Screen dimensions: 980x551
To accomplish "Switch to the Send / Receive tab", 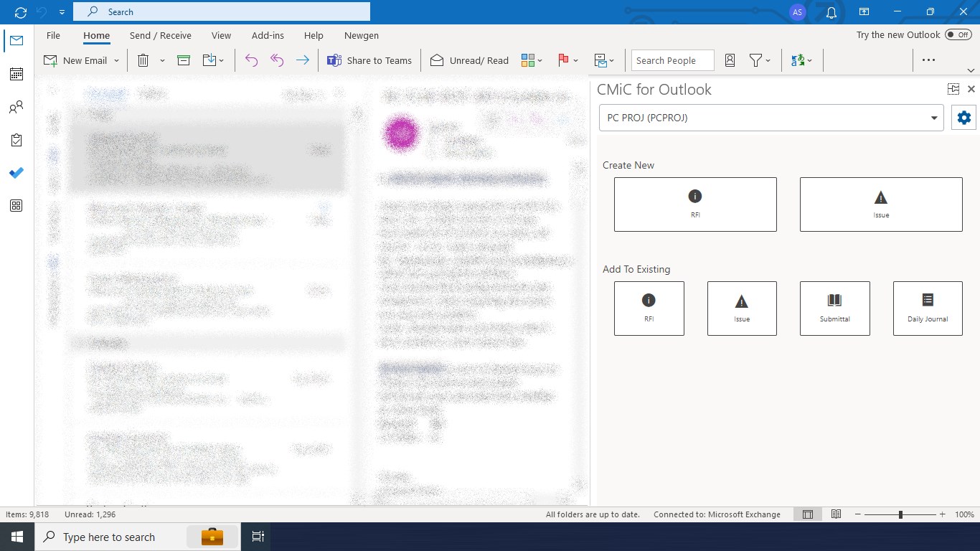I will [160, 35].
